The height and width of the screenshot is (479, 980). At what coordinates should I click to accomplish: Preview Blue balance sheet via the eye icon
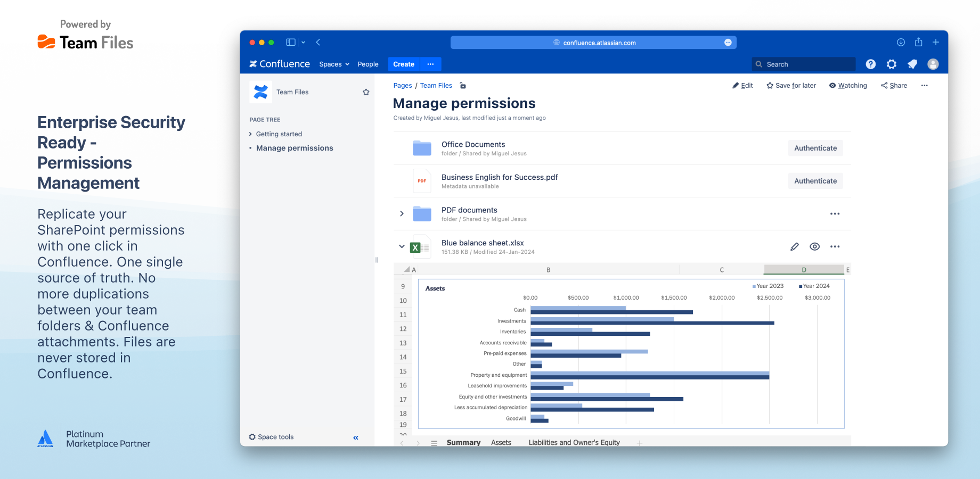(814, 246)
